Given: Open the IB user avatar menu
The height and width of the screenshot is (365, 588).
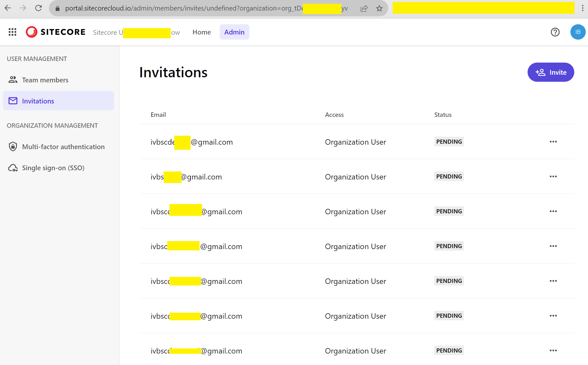Looking at the screenshot, I should pyautogui.click(x=577, y=32).
